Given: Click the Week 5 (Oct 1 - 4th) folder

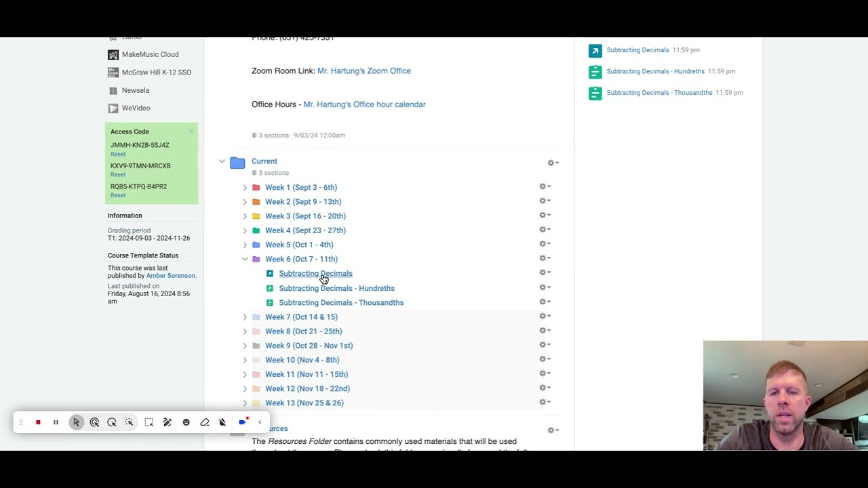Looking at the screenshot, I should click(x=299, y=245).
